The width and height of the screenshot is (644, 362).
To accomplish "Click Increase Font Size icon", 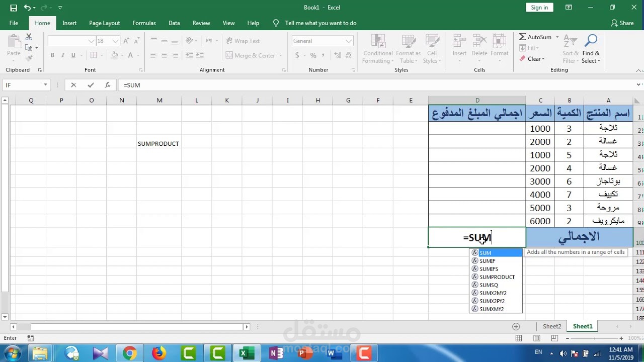I will point(126,41).
